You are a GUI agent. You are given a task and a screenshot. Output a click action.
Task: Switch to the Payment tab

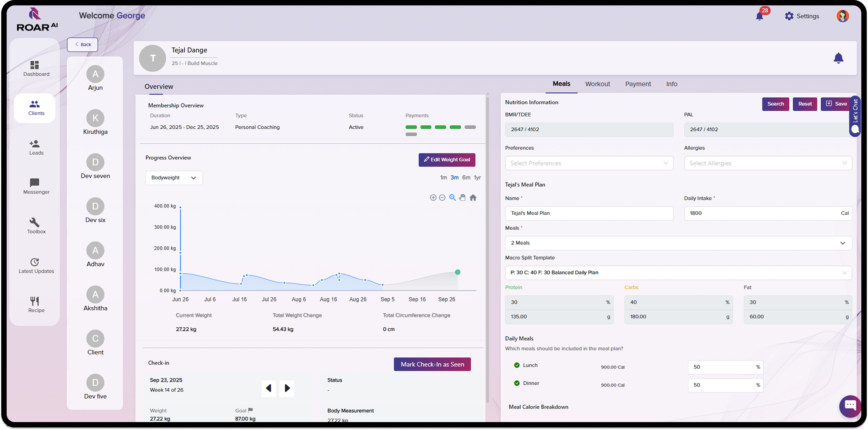(638, 84)
